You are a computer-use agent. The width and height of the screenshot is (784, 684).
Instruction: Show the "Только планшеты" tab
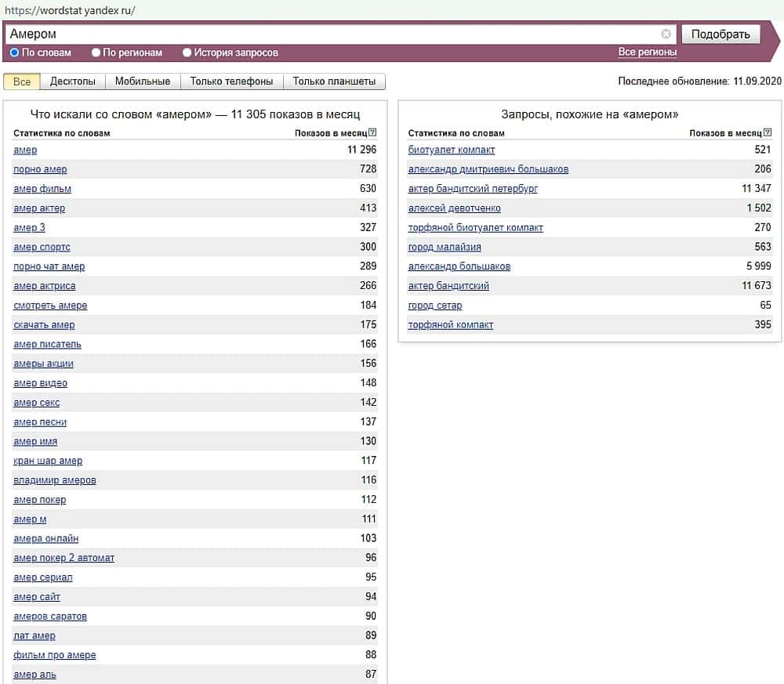click(334, 81)
